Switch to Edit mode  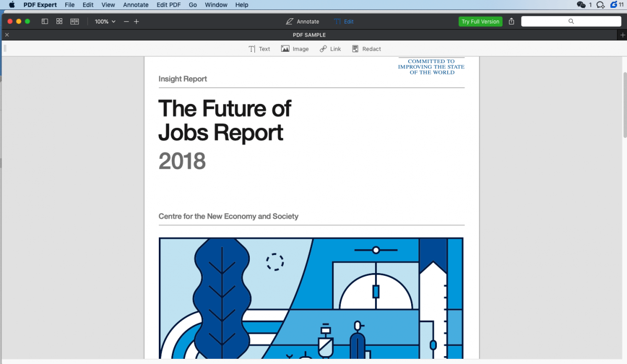click(x=343, y=21)
